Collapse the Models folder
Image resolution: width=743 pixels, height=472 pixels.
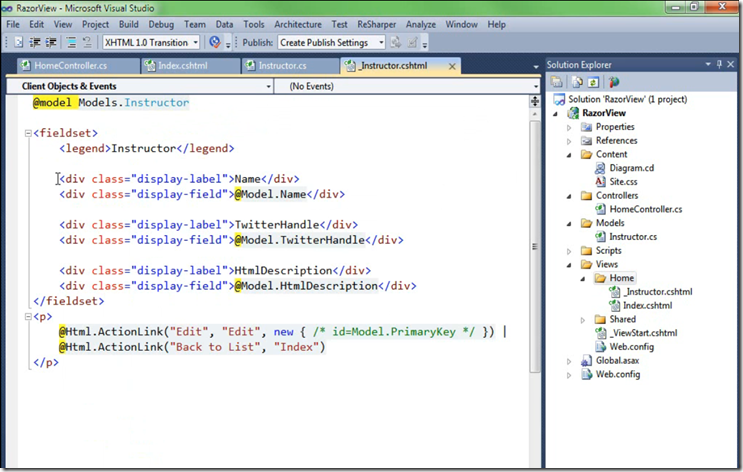[x=569, y=224]
